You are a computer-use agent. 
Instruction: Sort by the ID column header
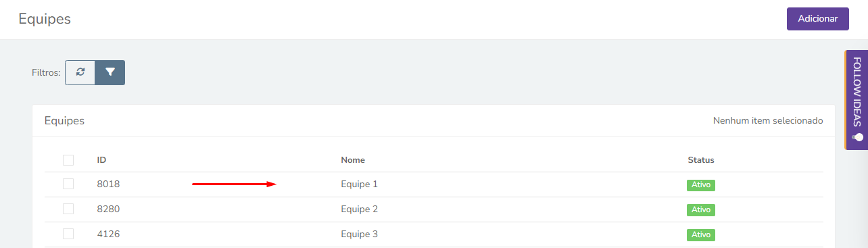click(101, 160)
